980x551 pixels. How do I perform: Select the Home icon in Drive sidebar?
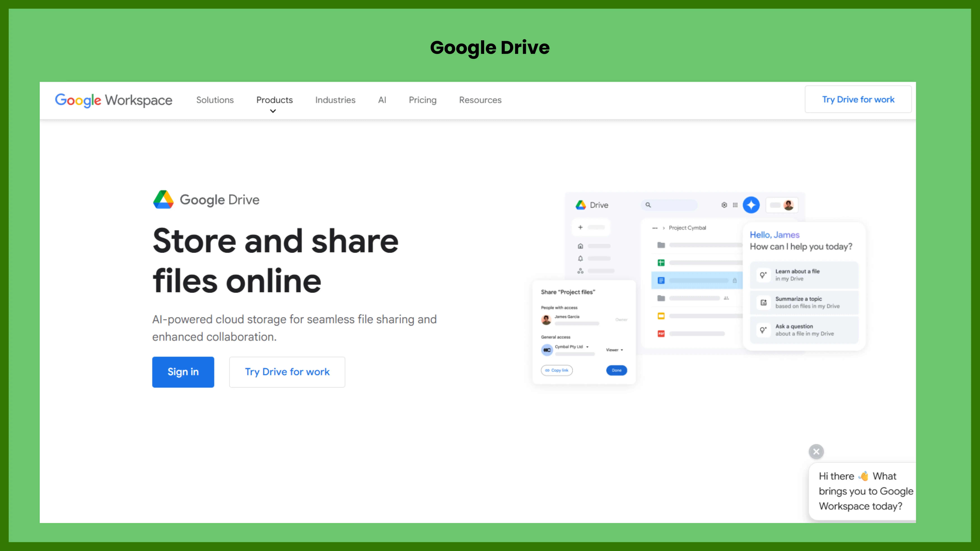[x=580, y=246]
